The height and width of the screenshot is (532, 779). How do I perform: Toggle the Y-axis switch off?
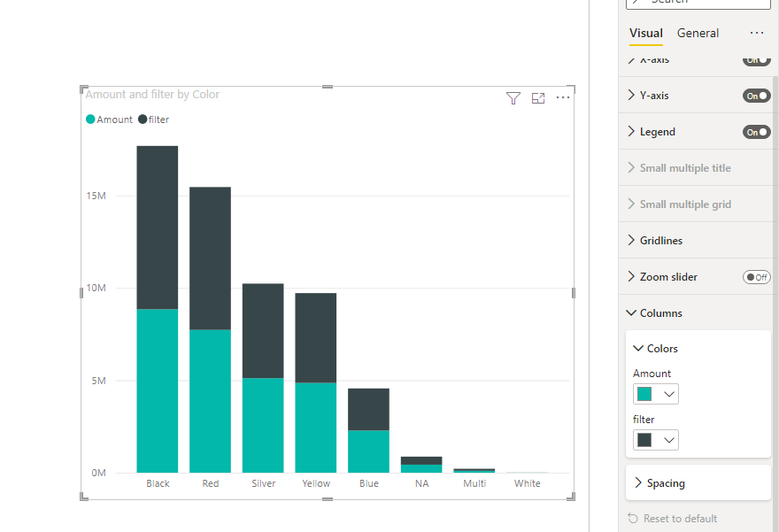pos(756,96)
